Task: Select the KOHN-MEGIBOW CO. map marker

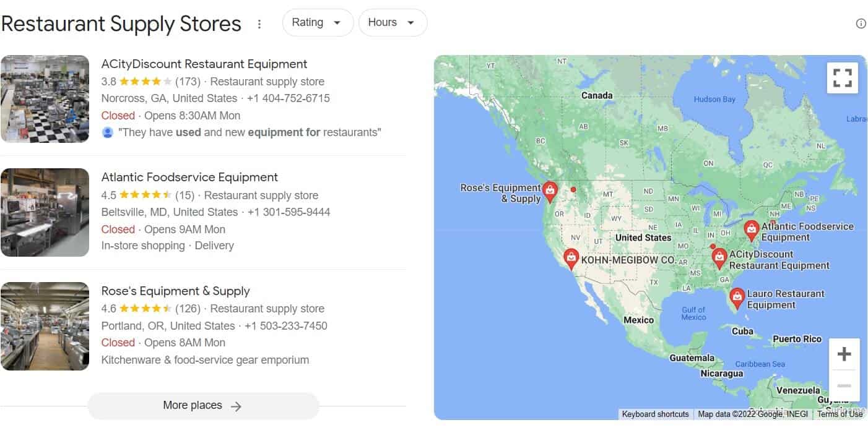Action: click(x=571, y=259)
